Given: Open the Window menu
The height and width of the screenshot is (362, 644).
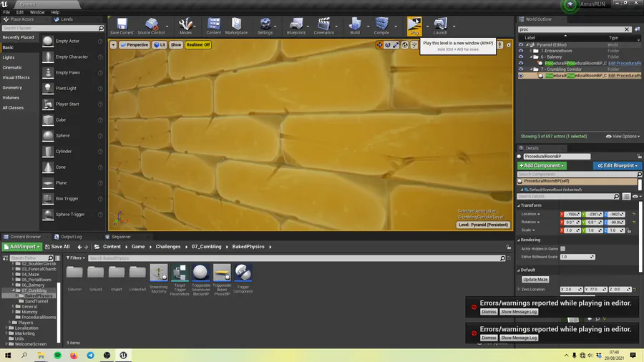Looking at the screenshot, I should (36, 12).
